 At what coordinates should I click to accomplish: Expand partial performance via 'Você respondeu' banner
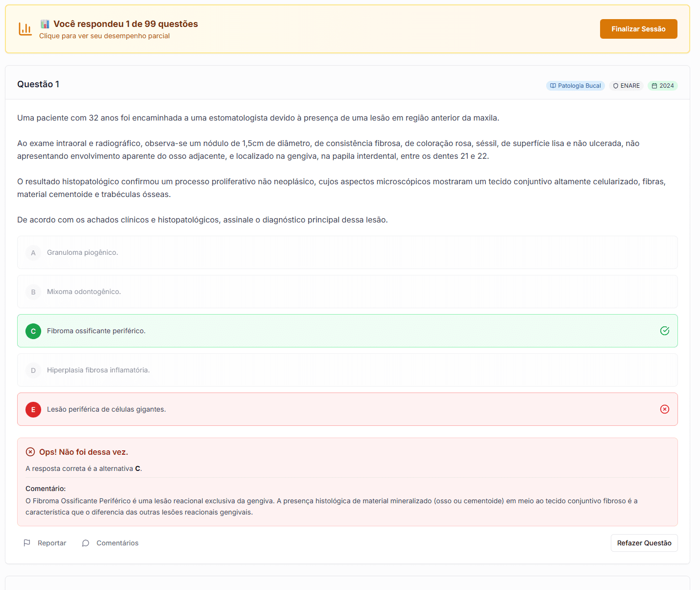click(125, 24)
